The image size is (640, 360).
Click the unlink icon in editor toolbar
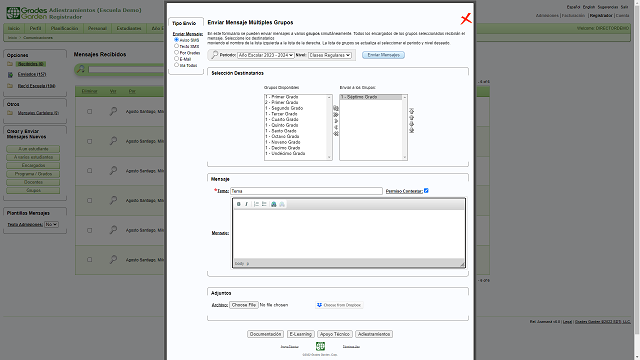click(x=282, y=204)
